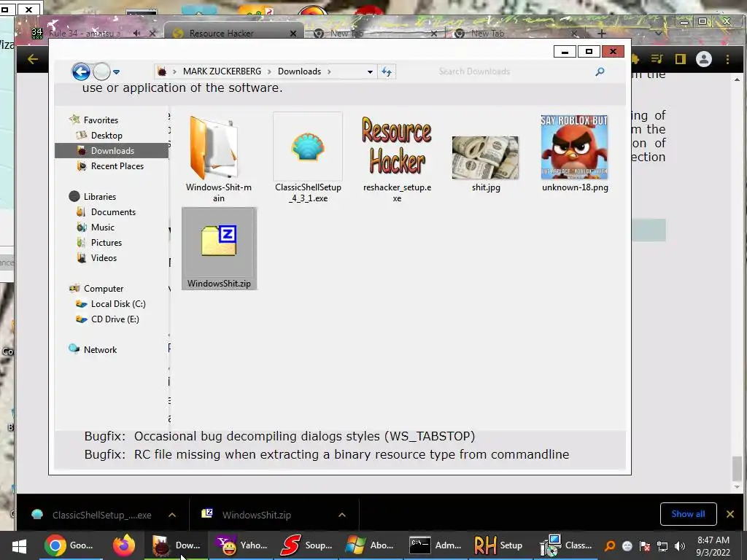Select Computer in the navigation pane
Viewport: 747px width, 560px height.
pos(104,289)
